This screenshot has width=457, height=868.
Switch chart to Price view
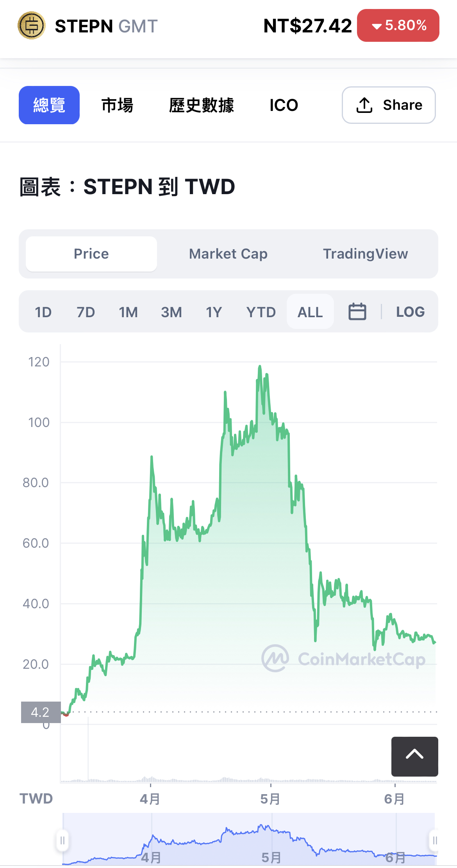[x=91, y=254]
